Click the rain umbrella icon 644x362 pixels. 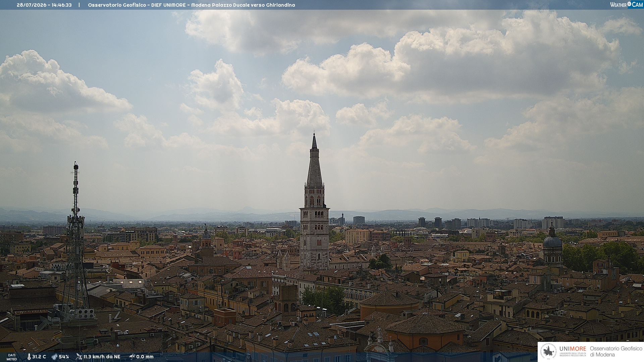(132, 357)
